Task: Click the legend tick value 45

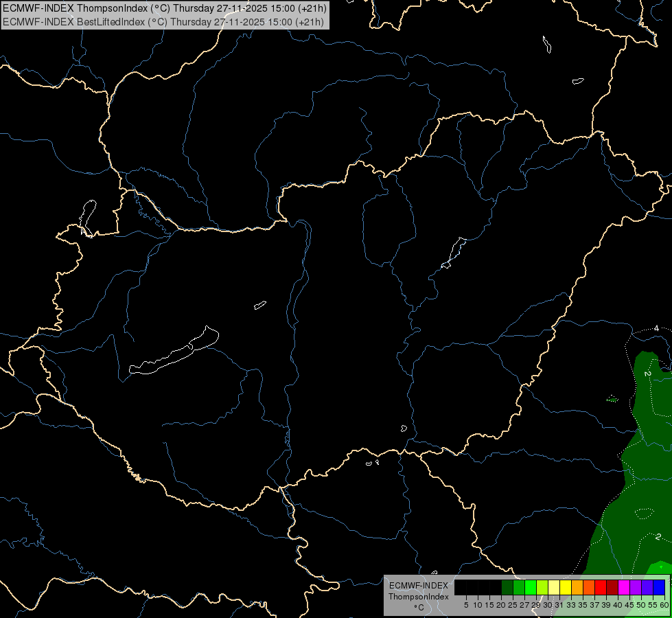Action: [x=629, y=605]
